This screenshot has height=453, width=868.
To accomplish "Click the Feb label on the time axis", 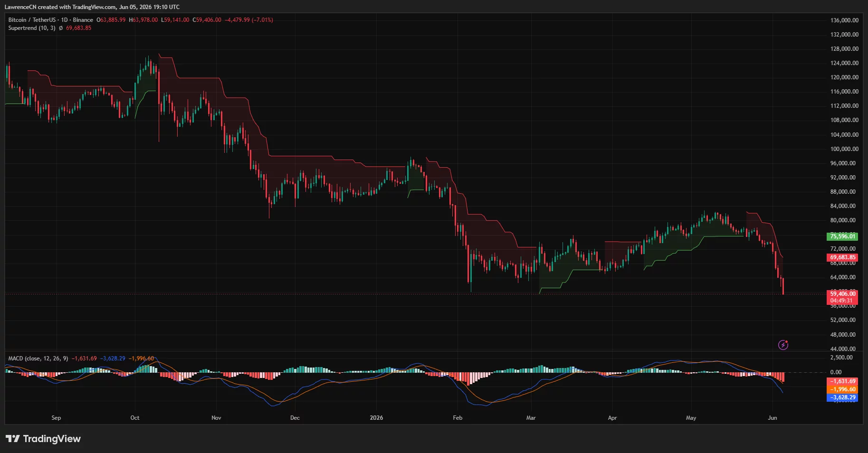I will (458, 418).
